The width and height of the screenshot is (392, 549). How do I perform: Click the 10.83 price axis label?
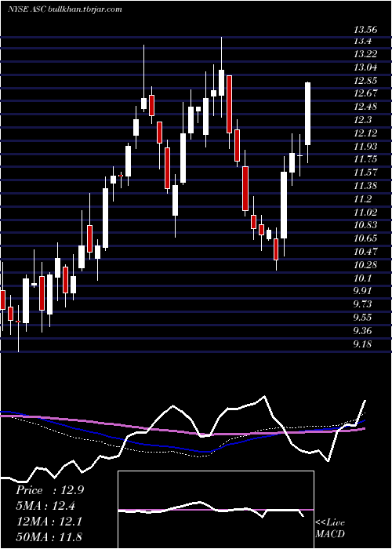coord(365,225)
